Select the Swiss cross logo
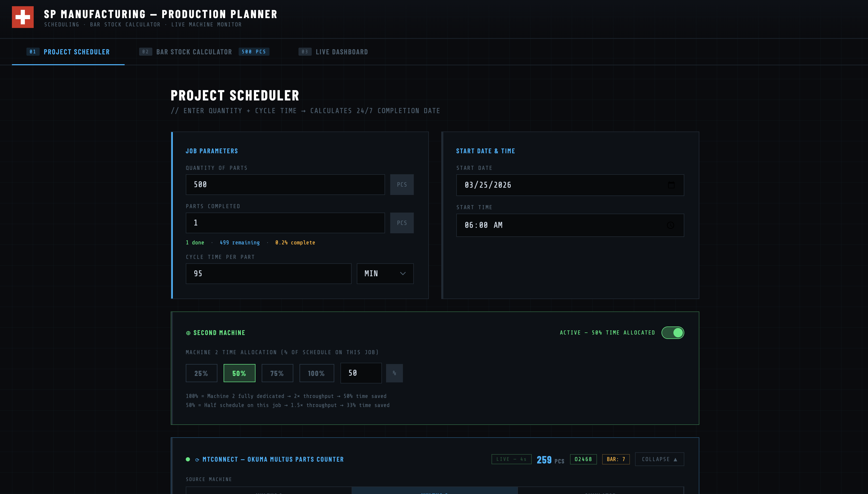Viewport: 868px width, 494px height. [x=23, y=17]
